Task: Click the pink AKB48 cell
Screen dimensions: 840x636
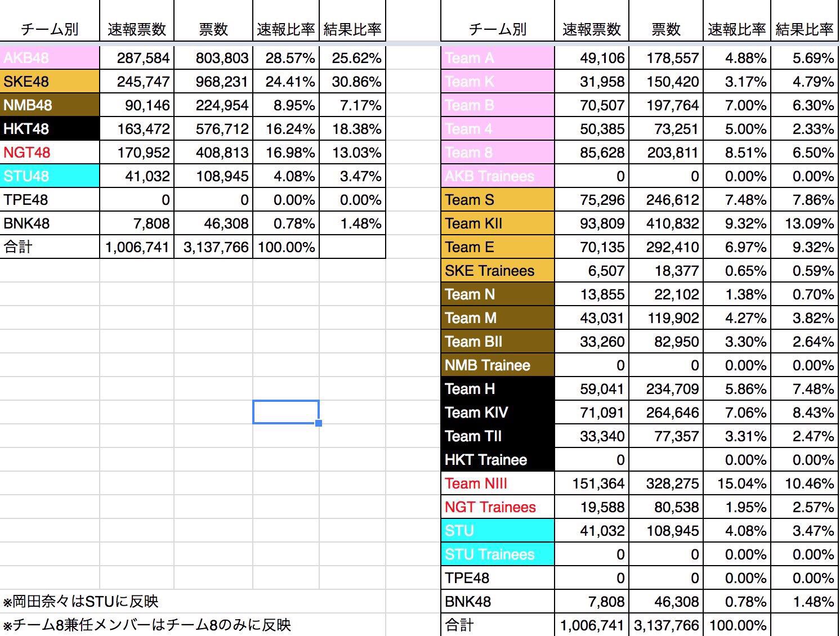Action: click(x=50, y=58)
